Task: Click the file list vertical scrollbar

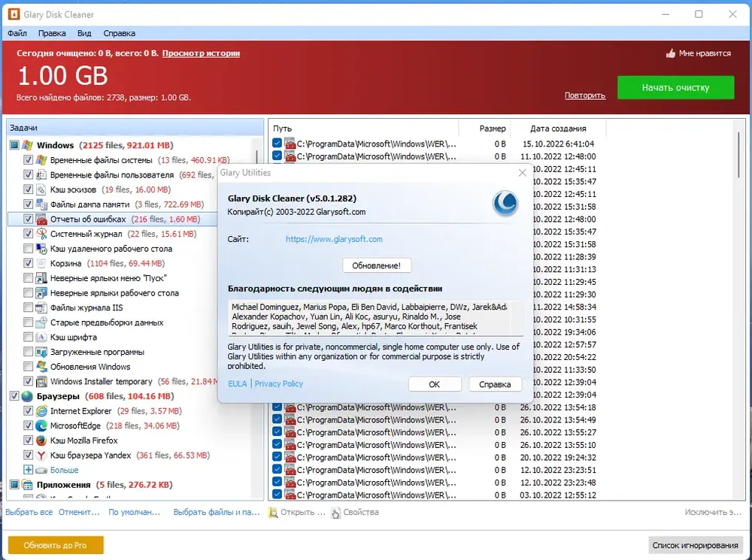Action: pyautogui.click(x=738, y=309)
